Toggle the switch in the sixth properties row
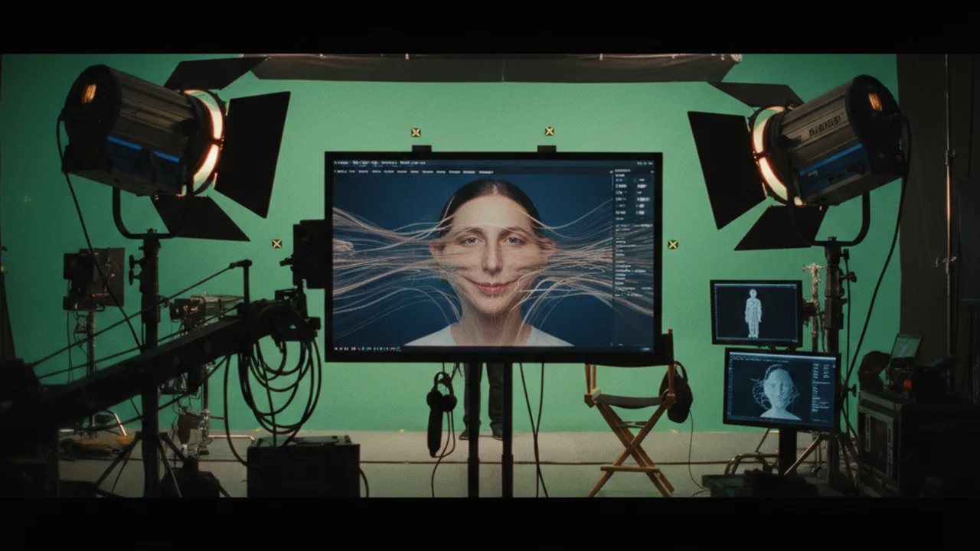 coord(642,213)
